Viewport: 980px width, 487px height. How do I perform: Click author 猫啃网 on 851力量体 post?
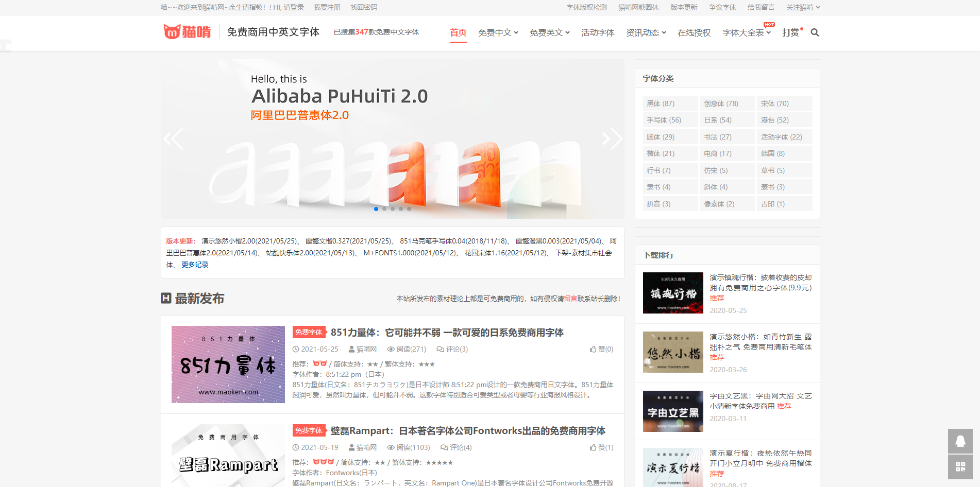pyautogui.click(x=362, y=349)
